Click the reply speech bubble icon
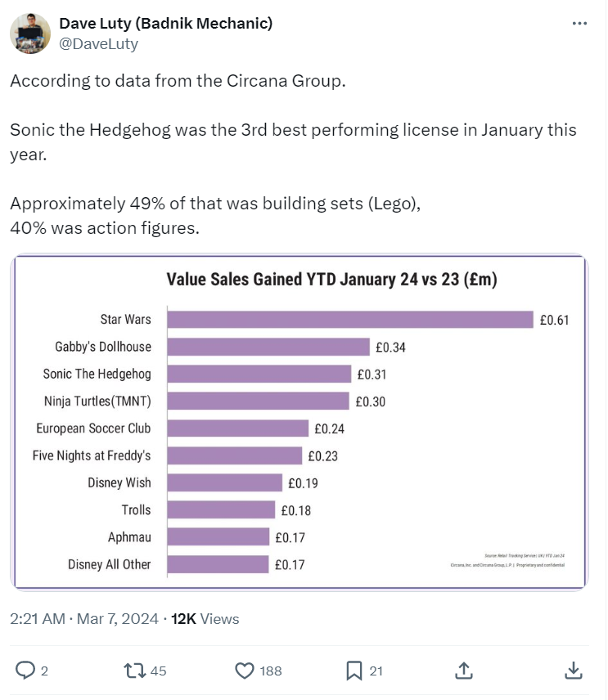 click(x=26, y=671)
